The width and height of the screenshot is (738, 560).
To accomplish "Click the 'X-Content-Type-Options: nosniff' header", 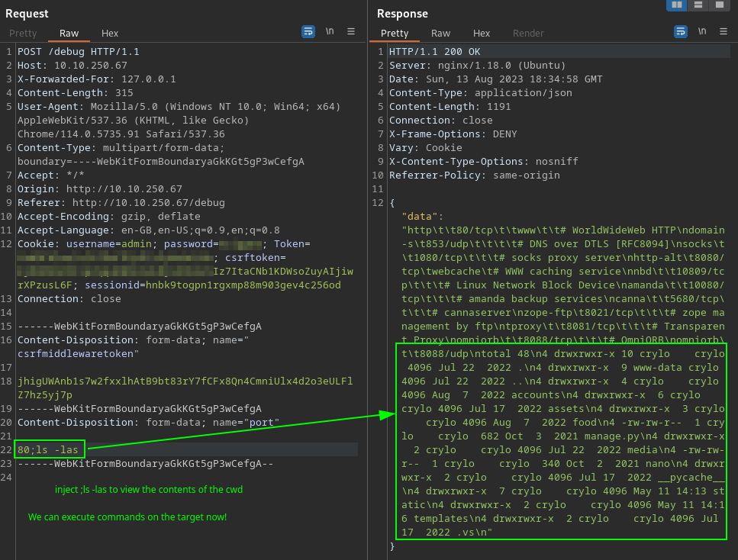I will click(483, 162).
